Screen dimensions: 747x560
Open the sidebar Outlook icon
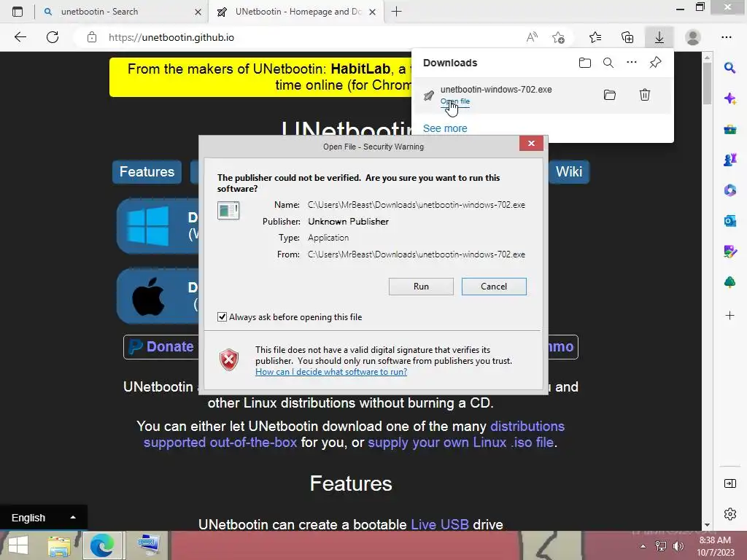point(729,220)
